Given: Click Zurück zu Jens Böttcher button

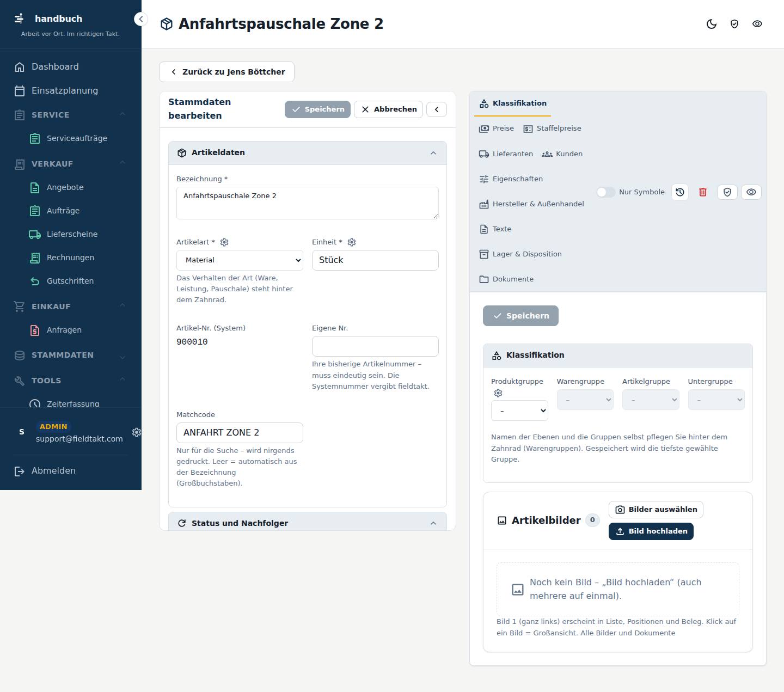Looking at the screenshot, I should (226, 72).
